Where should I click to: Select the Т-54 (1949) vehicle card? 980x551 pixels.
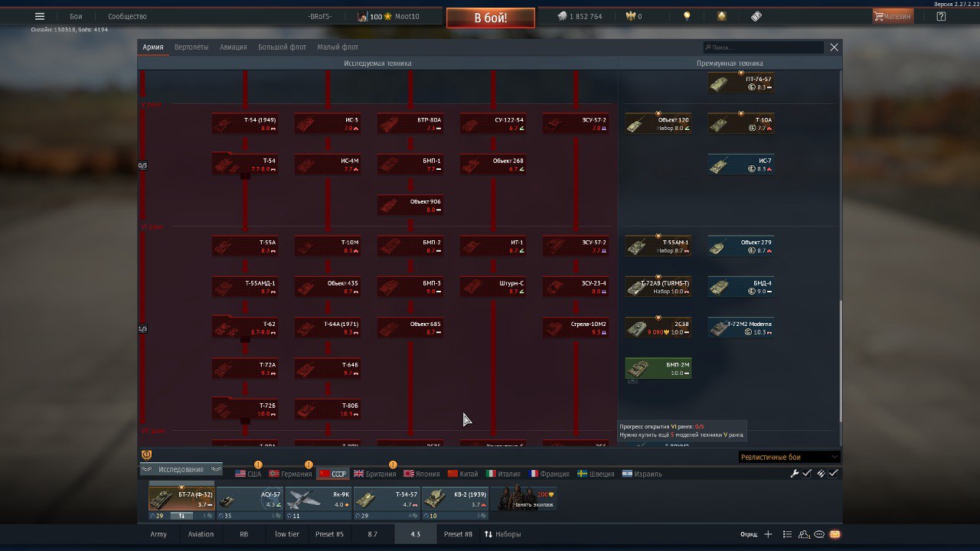245,123
